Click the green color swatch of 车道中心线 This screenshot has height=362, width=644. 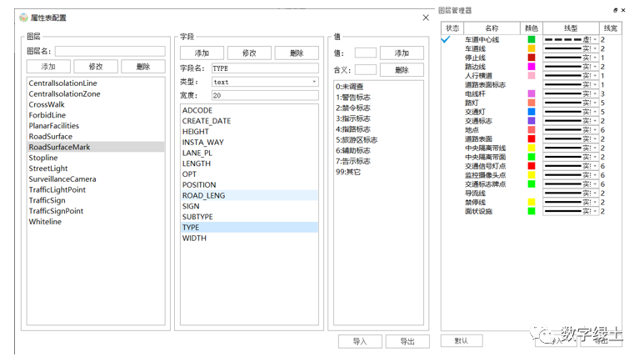532,39
